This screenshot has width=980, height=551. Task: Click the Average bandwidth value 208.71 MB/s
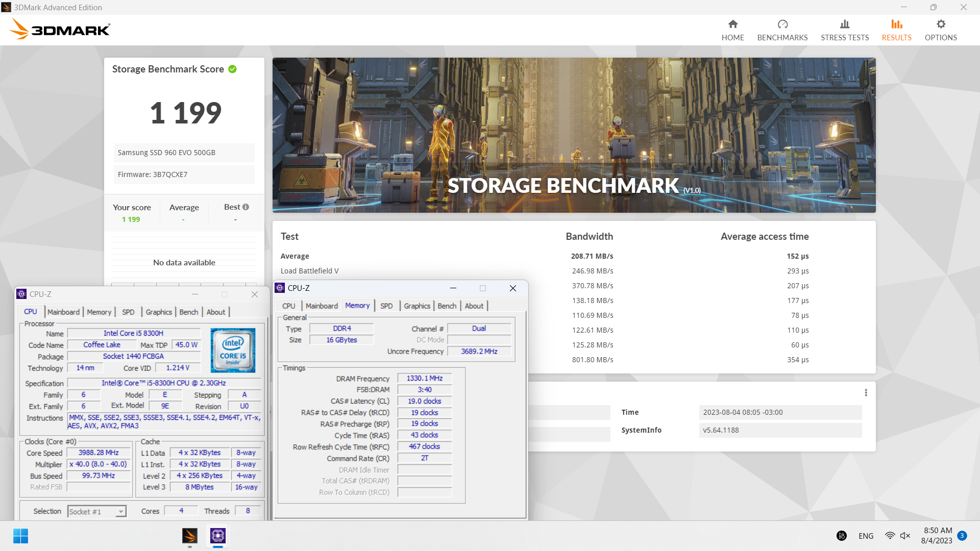[x=592, y=256]
